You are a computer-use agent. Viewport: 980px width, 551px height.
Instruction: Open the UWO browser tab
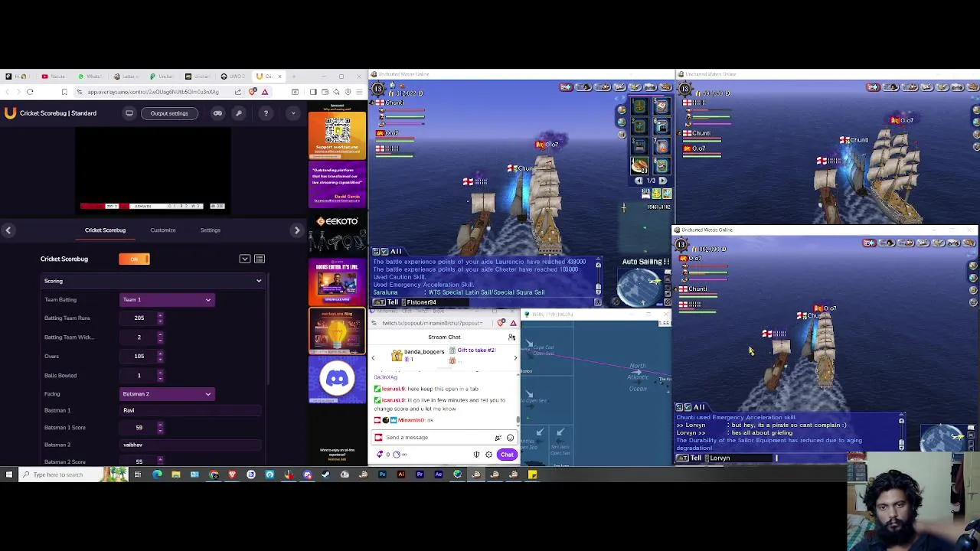click(x=234, y=77)
